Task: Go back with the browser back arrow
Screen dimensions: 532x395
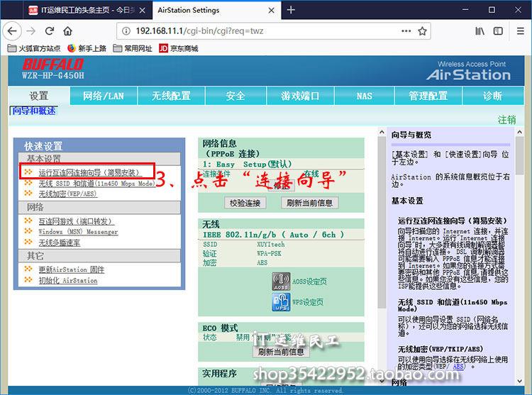Action: (12, 31)
